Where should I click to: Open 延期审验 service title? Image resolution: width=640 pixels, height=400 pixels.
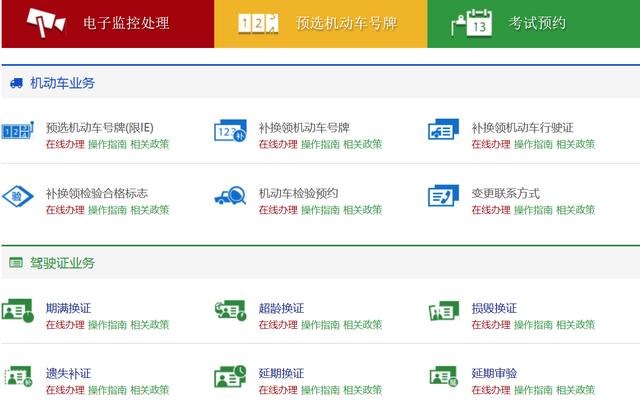(x=494, y=373)
